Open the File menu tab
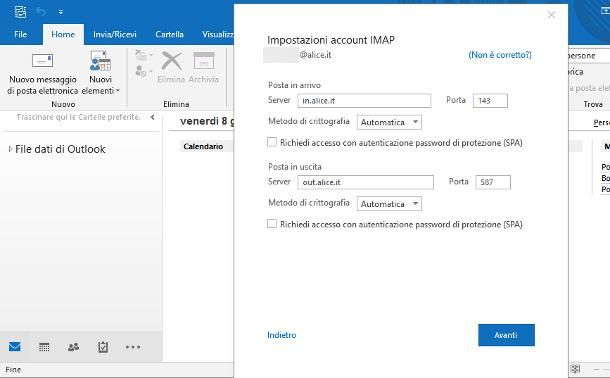Image resolution: width=610 pixels, height=378 pixels. click(x=21, y=34)
